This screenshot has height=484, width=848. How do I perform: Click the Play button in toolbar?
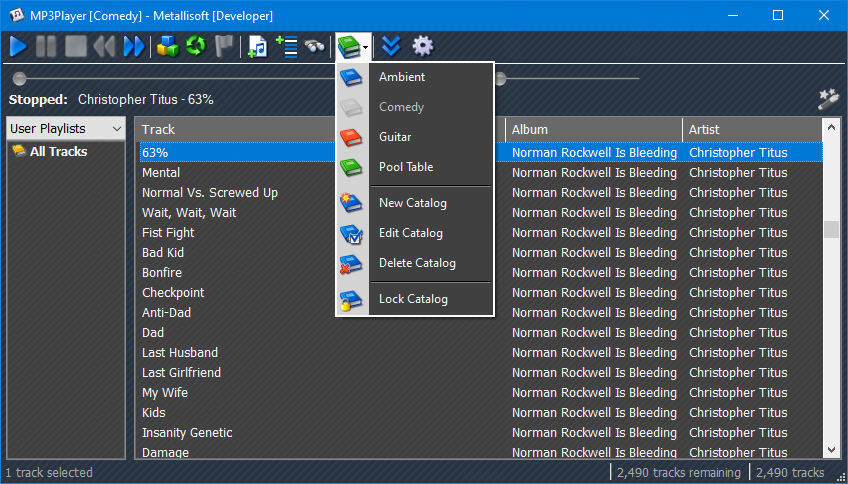tap(18, 46)
